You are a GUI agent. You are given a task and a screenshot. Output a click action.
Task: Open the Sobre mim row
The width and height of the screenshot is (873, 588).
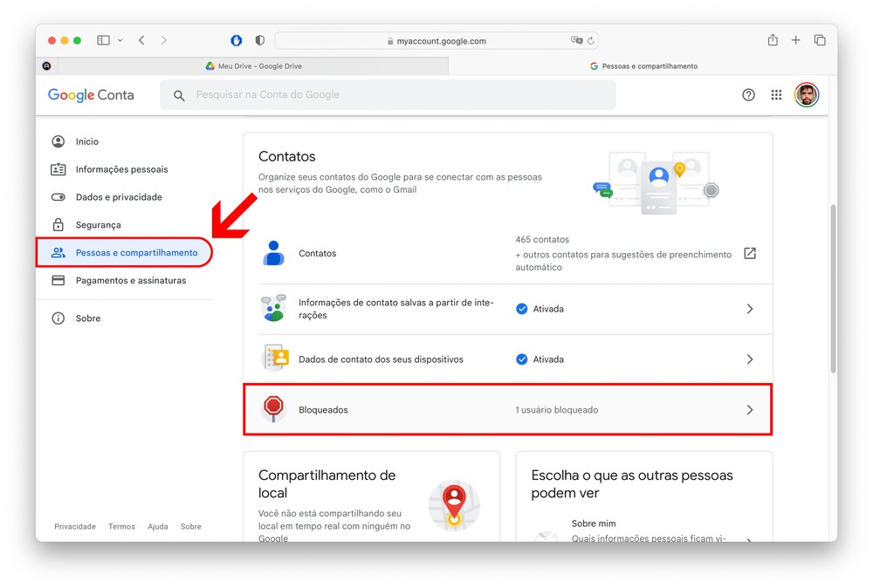pyautogui.click(x=644, y=530)
